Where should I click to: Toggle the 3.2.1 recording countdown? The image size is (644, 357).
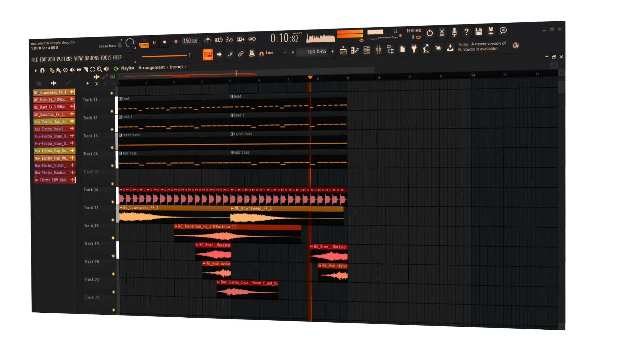tap(230, 40)
